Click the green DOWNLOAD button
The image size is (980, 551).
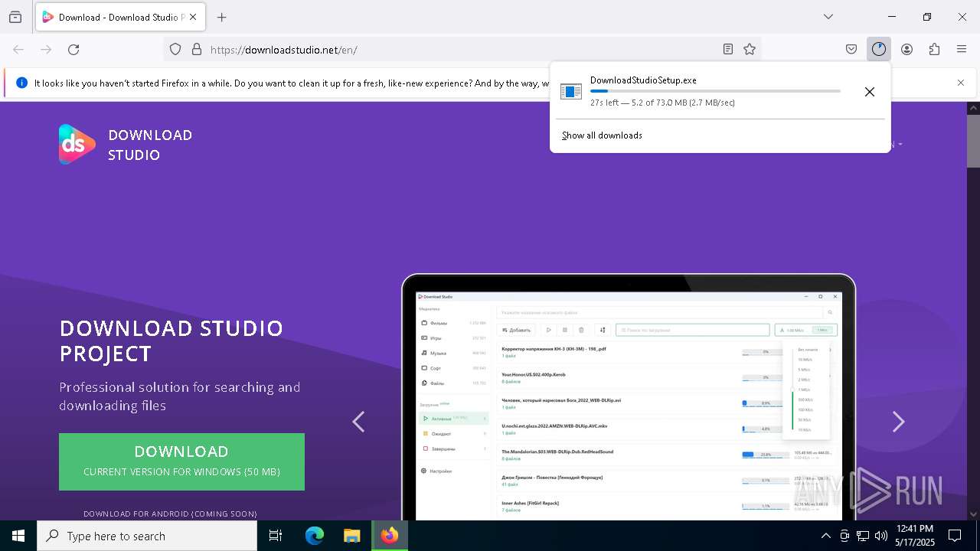pos(181,461)
